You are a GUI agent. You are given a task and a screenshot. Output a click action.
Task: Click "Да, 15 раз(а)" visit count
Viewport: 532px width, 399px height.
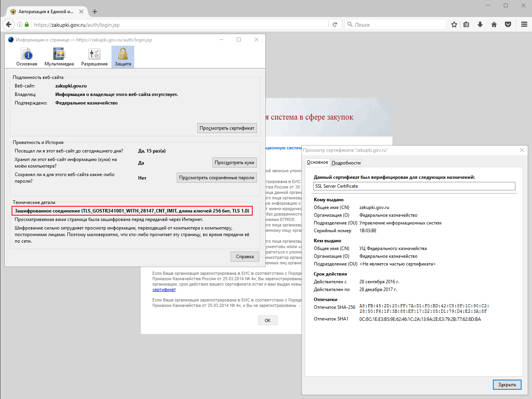point(152,151)
